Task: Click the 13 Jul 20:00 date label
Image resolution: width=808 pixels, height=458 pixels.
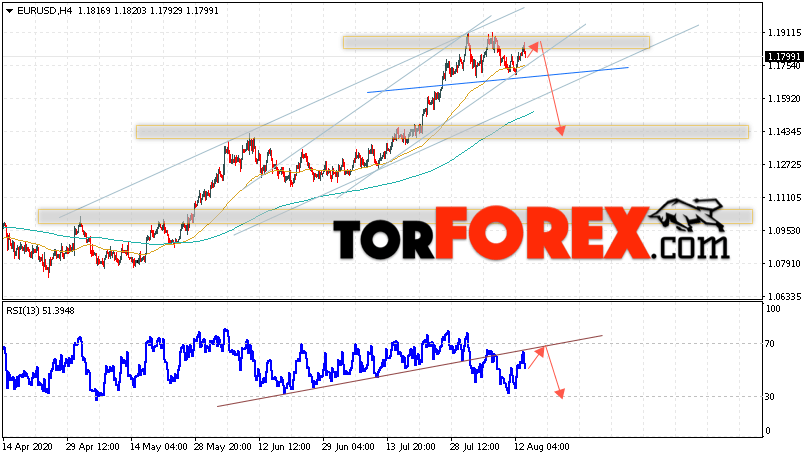Action: [413, 447]
